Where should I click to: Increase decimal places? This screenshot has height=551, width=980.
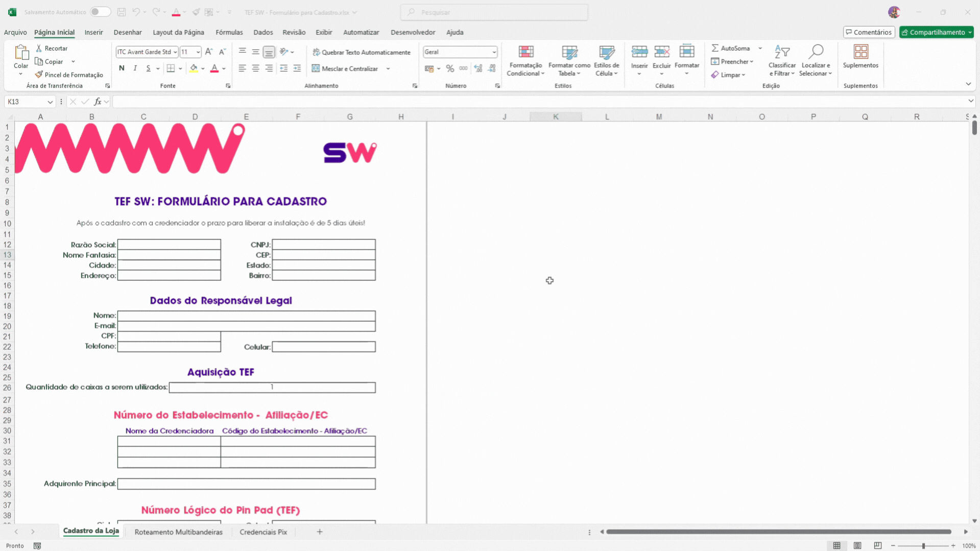point(479,68)
